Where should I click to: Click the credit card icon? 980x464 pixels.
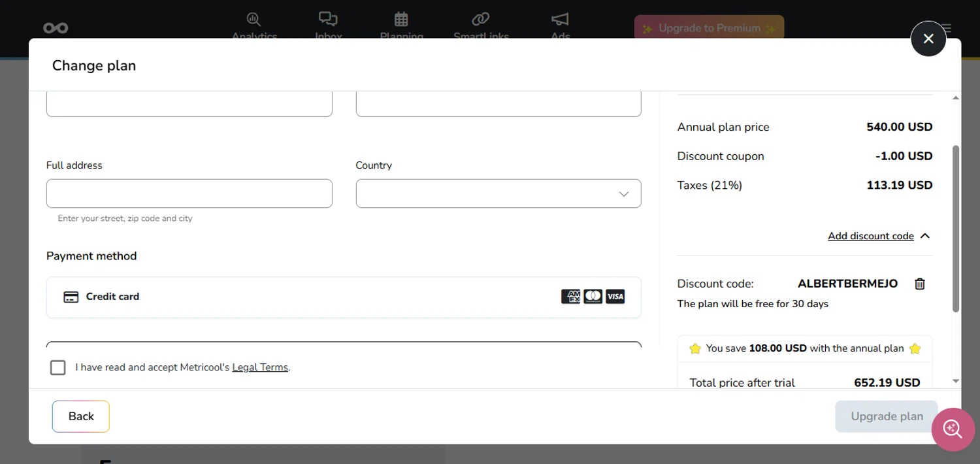tap(71, 297)
